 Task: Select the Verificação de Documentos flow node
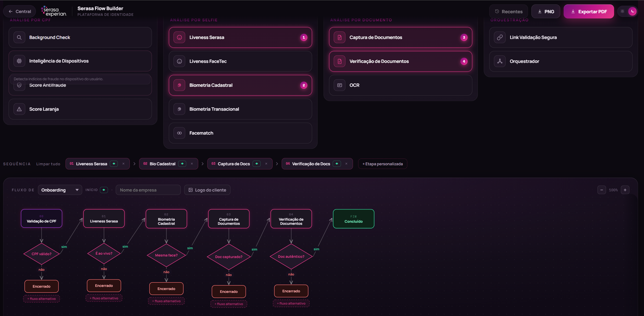pyautogui.click(x=291, y=219)
